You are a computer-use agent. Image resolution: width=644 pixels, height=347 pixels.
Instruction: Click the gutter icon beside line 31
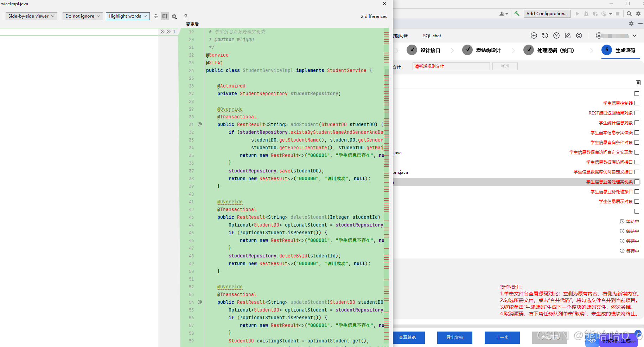(200, 124)
